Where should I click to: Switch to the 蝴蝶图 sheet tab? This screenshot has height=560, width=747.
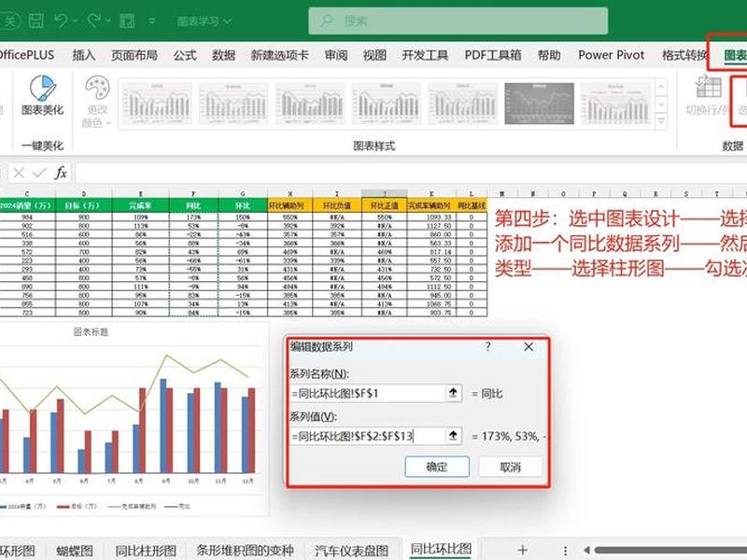[75, 551]
